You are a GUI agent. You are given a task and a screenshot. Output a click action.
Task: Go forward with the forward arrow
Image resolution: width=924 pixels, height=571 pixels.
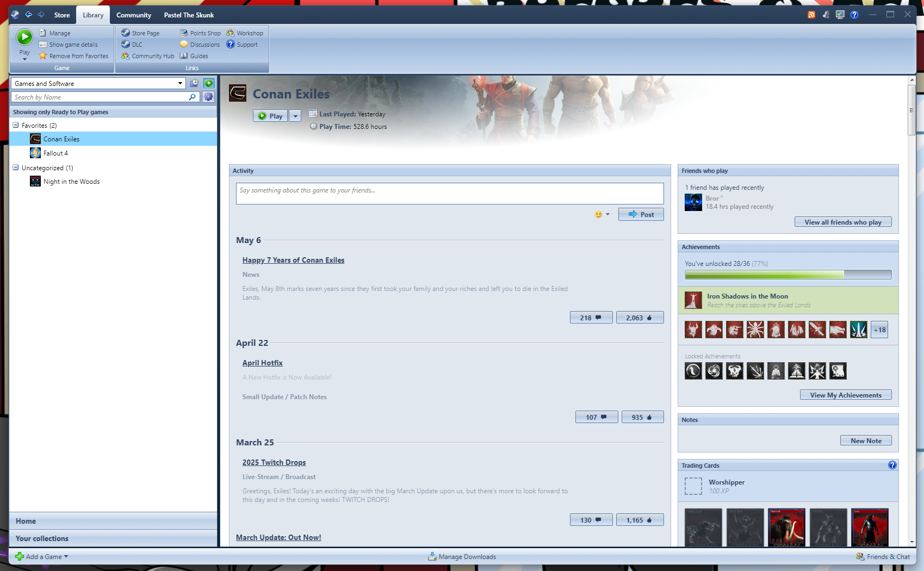coord(41,15)
